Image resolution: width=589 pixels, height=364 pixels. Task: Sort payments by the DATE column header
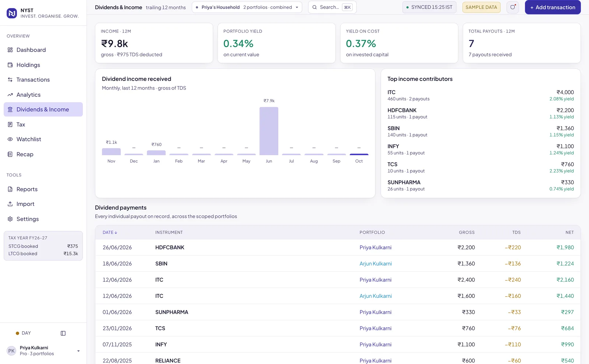click(110, 232)
